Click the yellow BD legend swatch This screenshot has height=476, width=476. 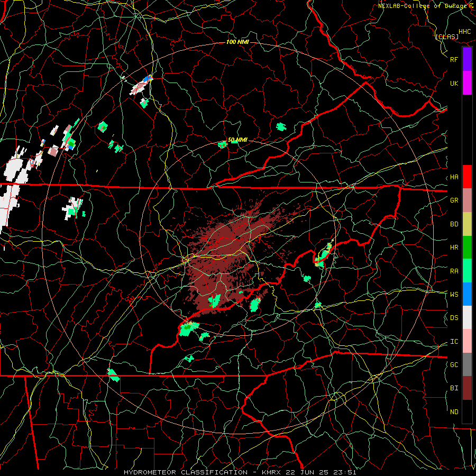click(467, 224)
